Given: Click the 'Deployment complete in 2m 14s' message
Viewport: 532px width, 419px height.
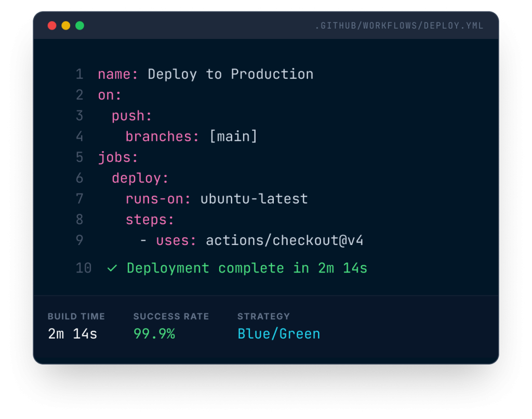Looking at the screenshot, I should [247, 268].
